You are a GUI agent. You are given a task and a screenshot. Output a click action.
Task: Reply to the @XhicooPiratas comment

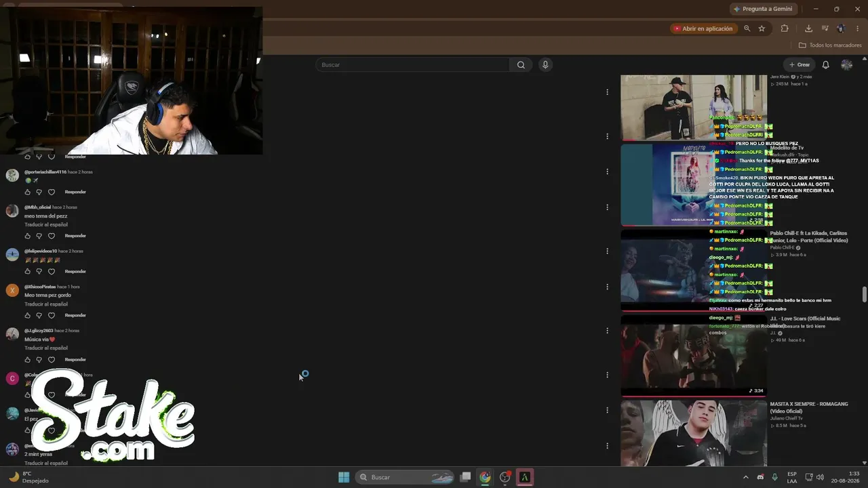(x=75, y=316)
